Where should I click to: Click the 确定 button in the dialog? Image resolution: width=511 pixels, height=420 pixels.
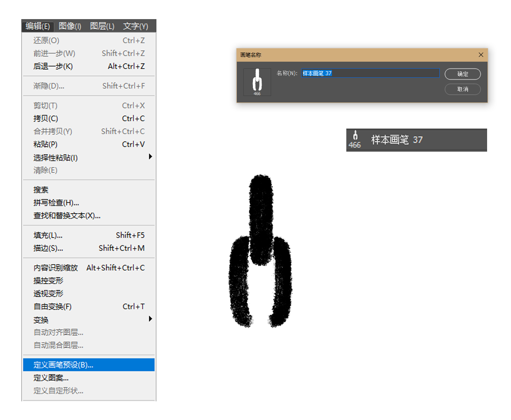coord(462,74)
